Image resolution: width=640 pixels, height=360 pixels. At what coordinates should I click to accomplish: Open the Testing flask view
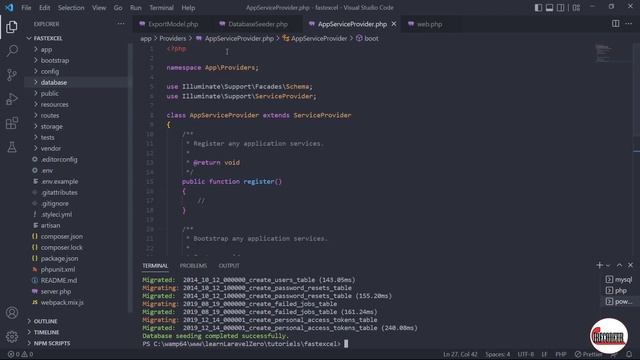point(12,147)
